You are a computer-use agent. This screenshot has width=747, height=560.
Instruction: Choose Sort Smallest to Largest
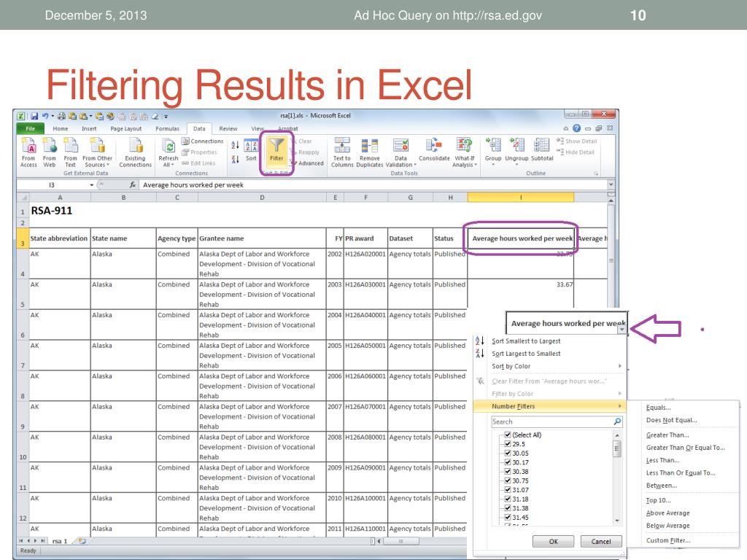(x=526, y=341)
